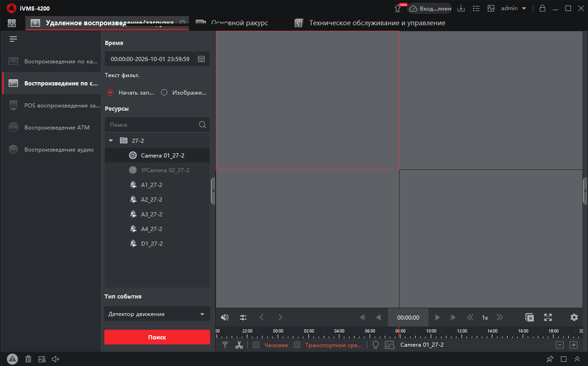This screenshot has width=588, height=366.
Task: Collapse the 27-2 device folder
Action: pyautogui.click(x=111, y=141)
